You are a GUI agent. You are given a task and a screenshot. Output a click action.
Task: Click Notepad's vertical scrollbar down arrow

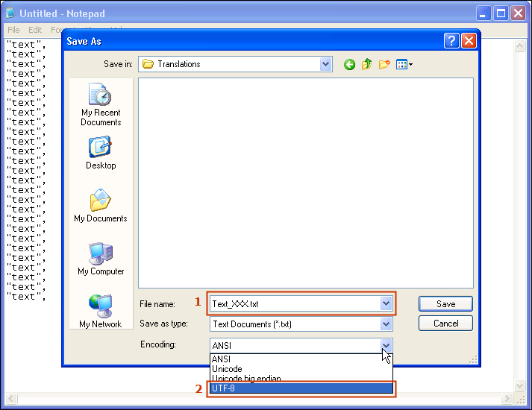tap(519, 387)
